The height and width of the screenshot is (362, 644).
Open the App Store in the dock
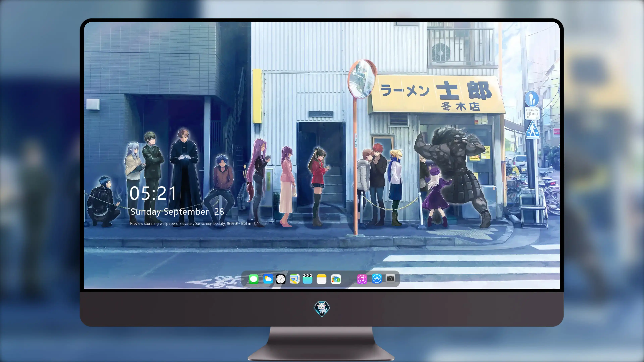377,279
